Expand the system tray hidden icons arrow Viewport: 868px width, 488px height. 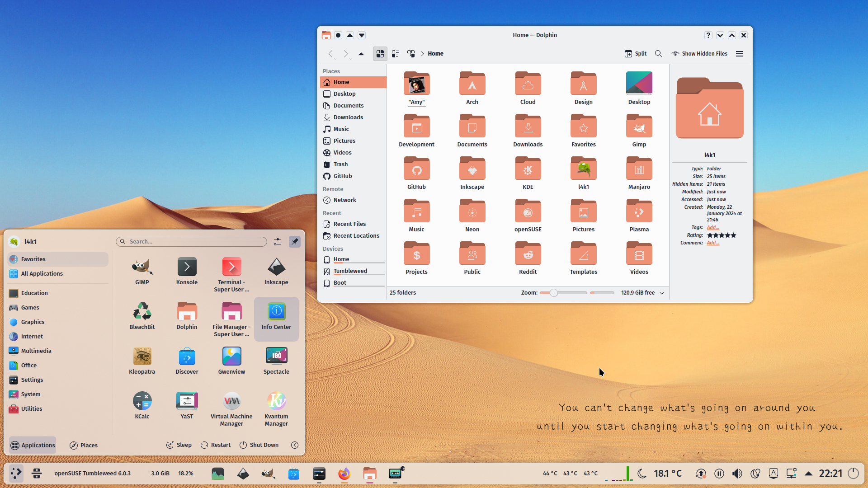click(808, 474)
